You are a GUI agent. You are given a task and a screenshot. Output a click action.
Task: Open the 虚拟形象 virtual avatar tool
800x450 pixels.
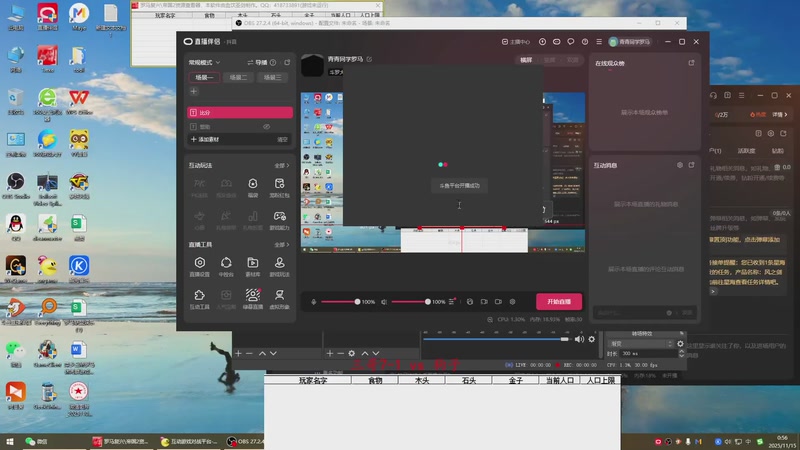coord(279,298)
